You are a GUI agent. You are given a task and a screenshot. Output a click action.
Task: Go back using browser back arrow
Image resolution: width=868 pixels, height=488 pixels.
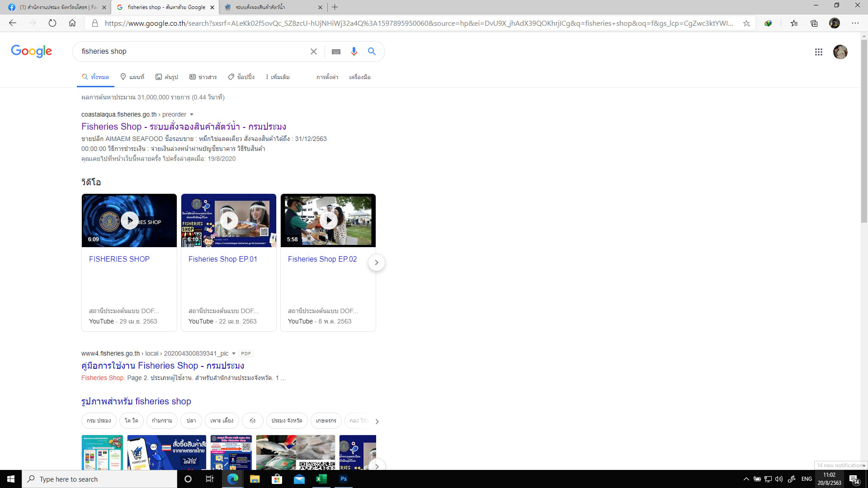13,23
